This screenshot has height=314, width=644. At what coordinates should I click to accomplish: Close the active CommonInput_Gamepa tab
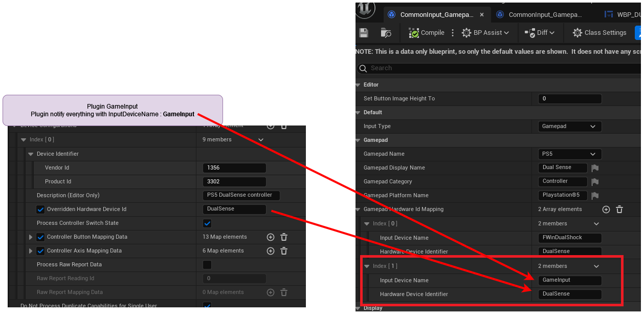(x=482, y=15)
